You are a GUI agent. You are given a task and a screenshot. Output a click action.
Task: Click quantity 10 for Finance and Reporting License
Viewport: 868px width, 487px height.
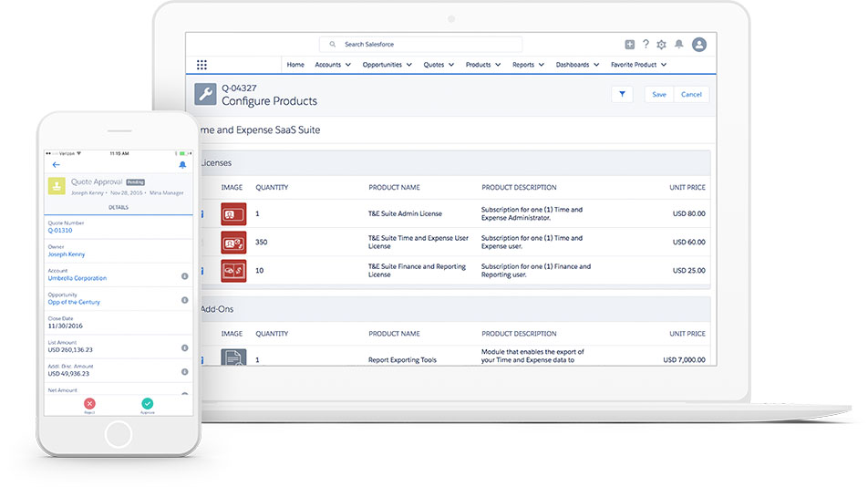(x=259, y=271)
